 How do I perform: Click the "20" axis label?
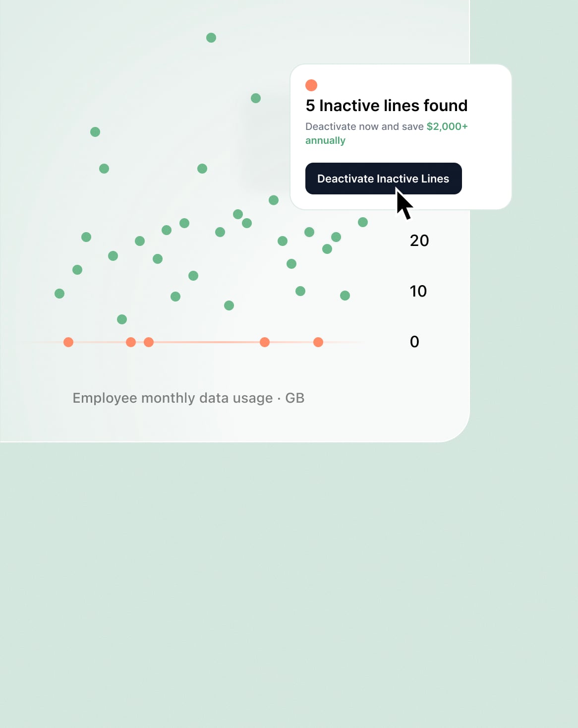pyautogui.click(x=419, y=241)
